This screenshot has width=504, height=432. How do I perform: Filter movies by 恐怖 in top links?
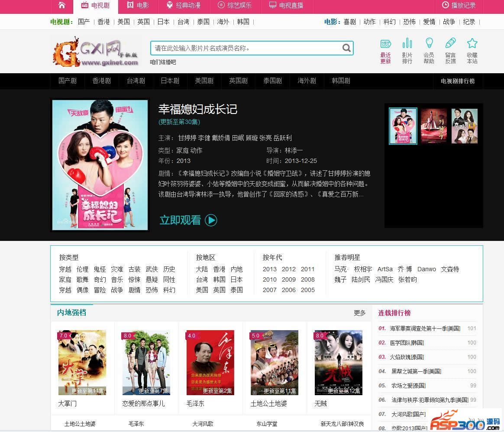pos(409,22)
